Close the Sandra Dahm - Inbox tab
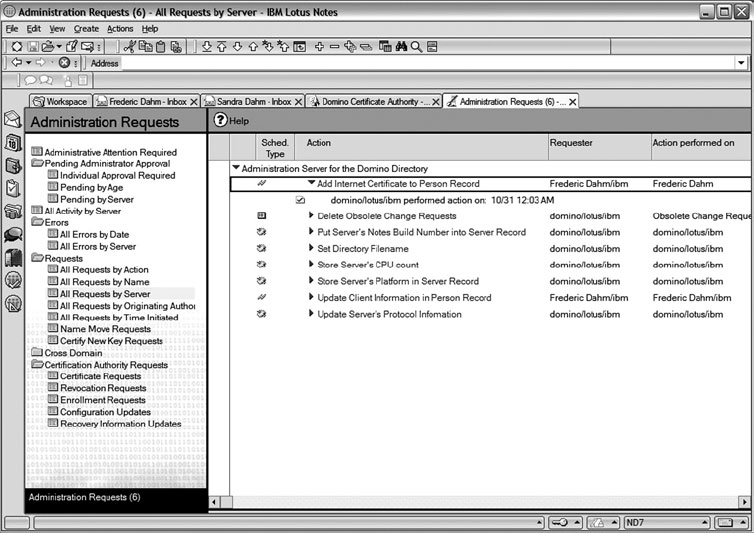The image size is (754, 533). coord(298,102)
